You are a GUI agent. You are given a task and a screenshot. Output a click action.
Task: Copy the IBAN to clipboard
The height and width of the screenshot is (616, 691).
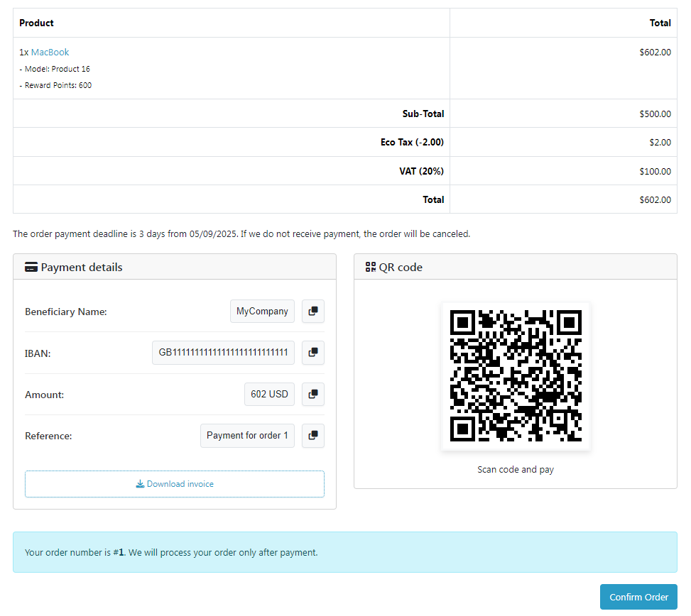click(x=313, y=352)
